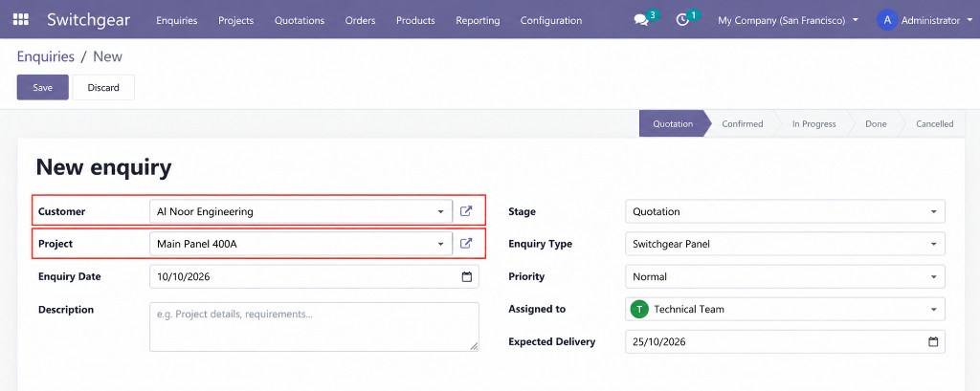Set status to In Progress
This screenshot has height=391, width=980.
813,123
